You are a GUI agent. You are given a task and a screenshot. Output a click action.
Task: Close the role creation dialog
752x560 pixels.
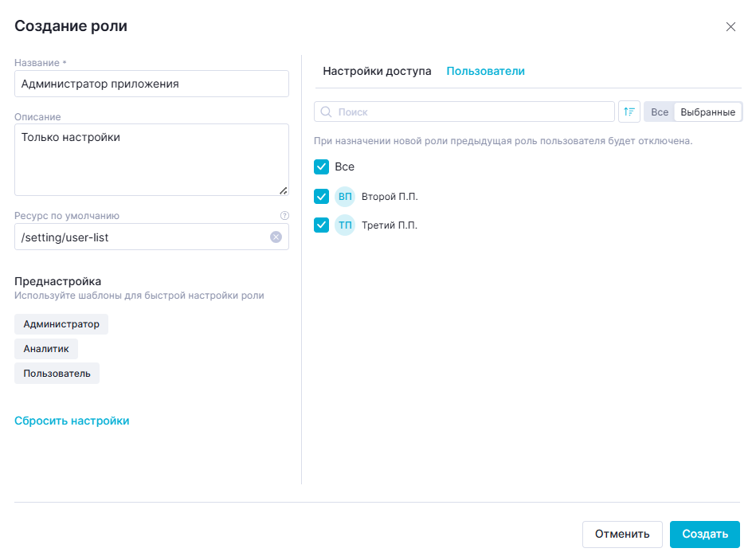click(x=730, y=26)
